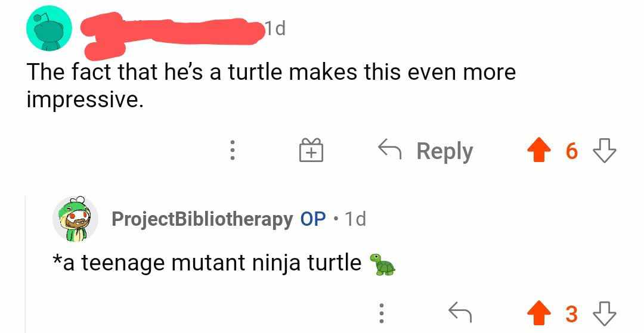This screenshot has width=644, height=333.
Task: Visit the ProjectBibliotherapy username profile link
Action: 203,219
